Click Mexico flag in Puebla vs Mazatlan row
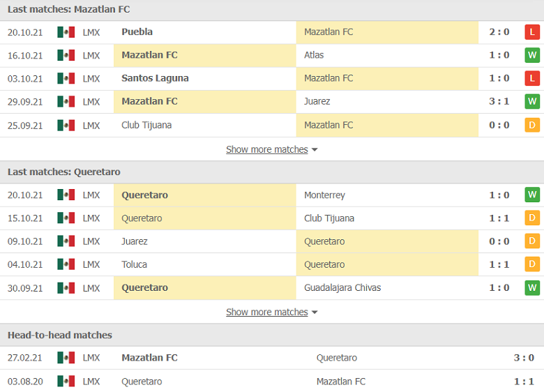The width and height of the screenshot is (544, 392). tap(66, 32)
